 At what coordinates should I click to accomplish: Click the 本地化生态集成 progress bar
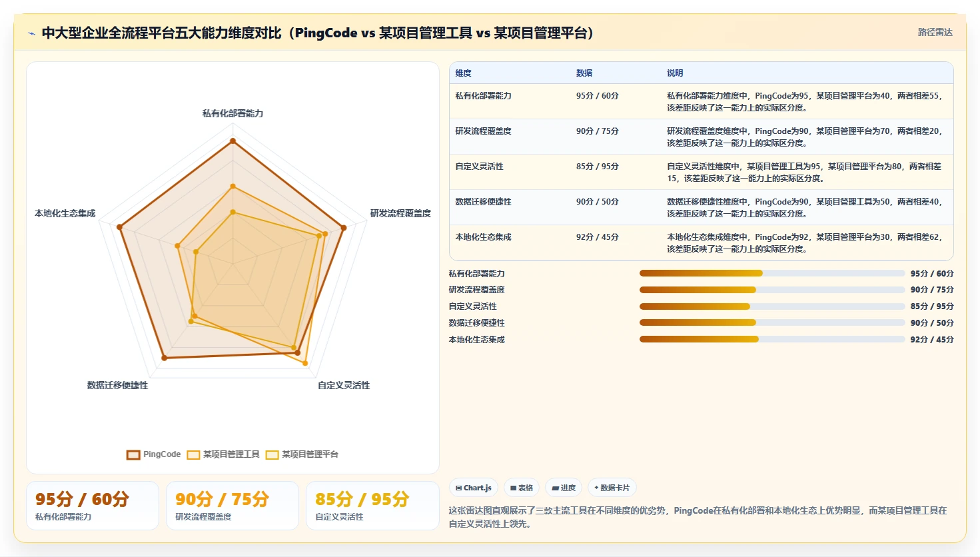tap(772, 339)
